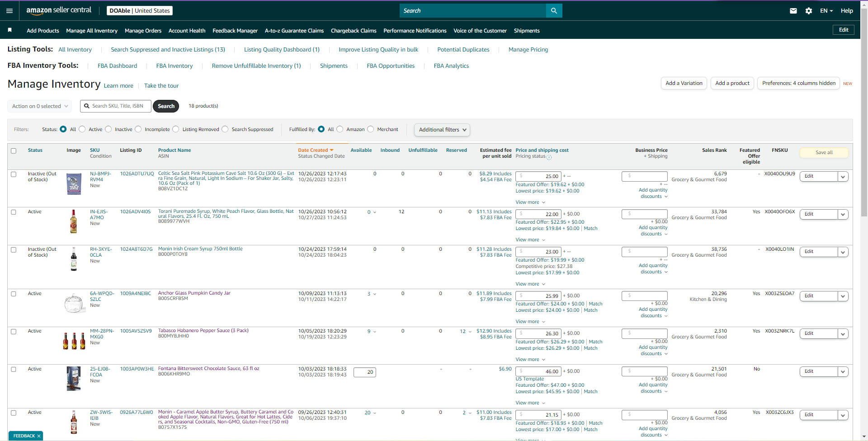Expand View more for Celtic Sea Salt
This screenshot has height=441, width=868.
[x=530, y=202]
